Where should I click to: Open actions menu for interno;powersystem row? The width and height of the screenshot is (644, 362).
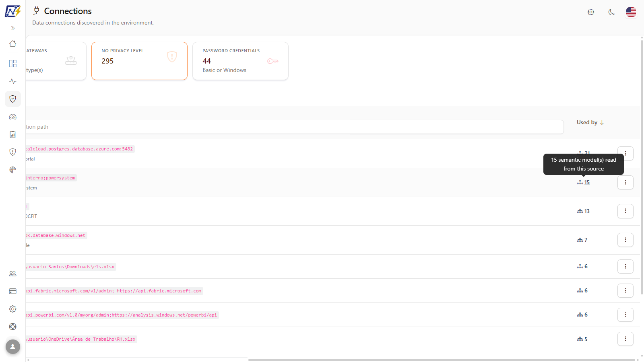[625, 182]
